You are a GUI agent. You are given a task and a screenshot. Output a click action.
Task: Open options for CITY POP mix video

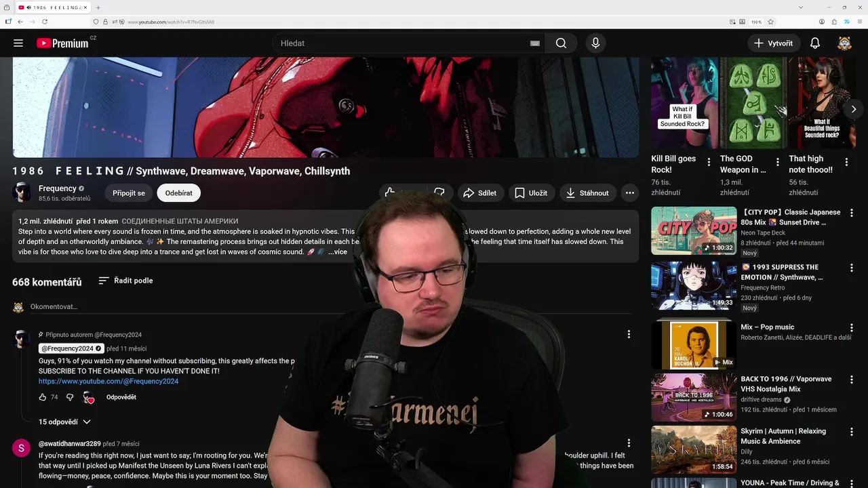click(x=852, y=213)
